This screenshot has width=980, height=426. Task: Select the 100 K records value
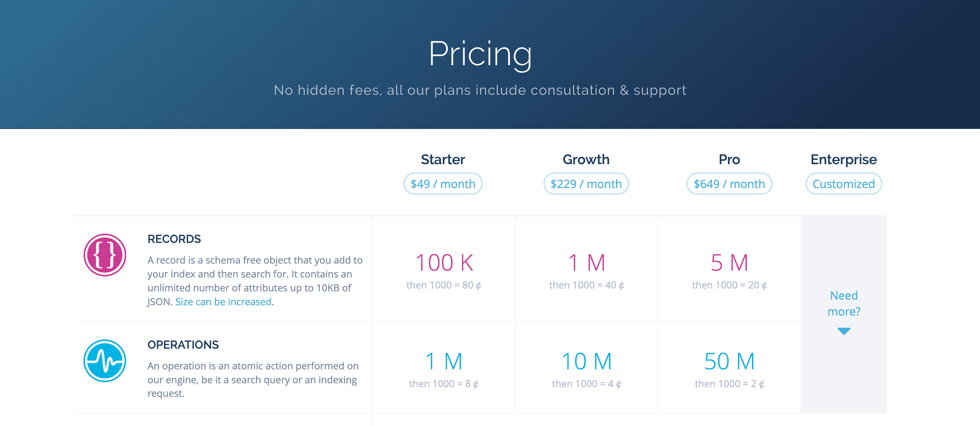[x=444, y=262]
